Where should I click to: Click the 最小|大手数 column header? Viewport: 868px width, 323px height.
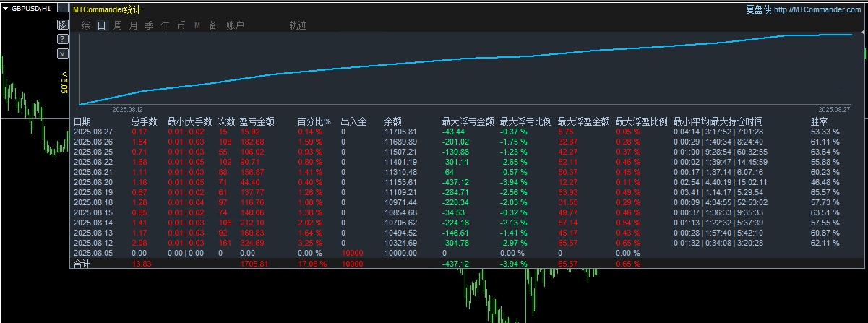point(189,121)
